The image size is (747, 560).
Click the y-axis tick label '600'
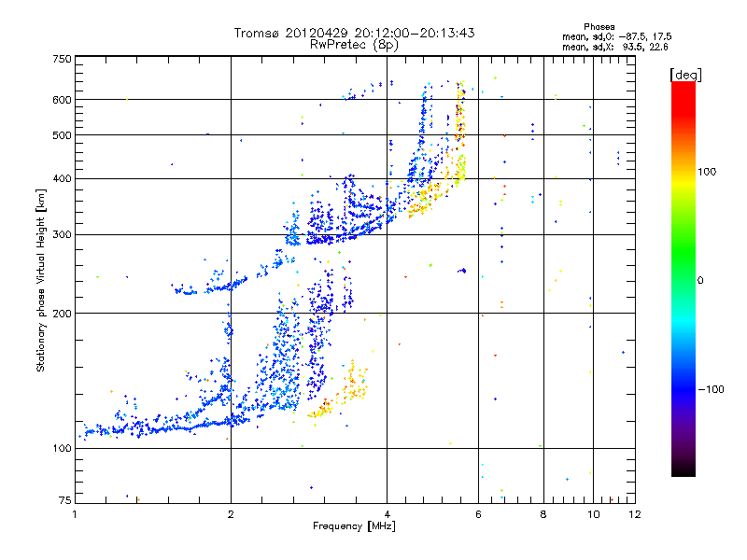coord(62,100)
